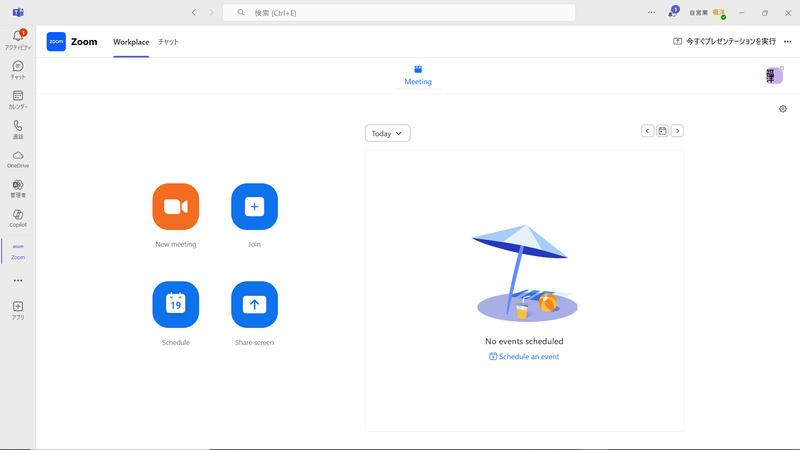This screenshot has width=800, height=450.
Task: Open the Calendar in the Teams sidebar
Action: 18,99
